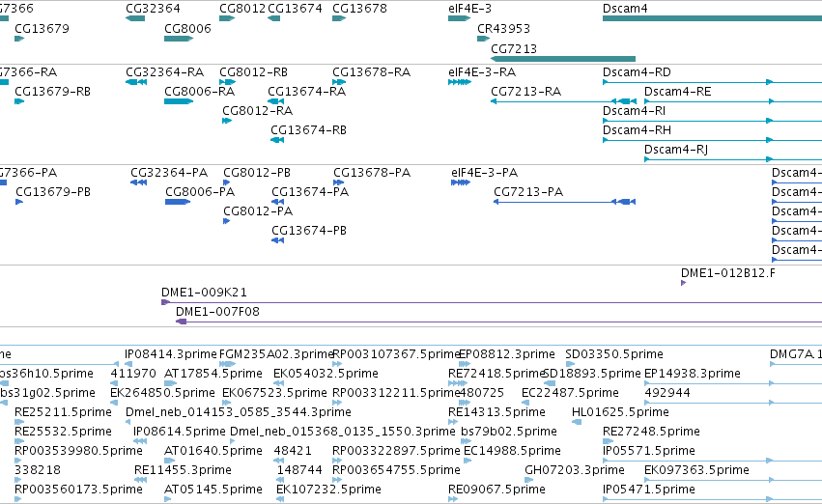Select the CG13678 gene arrow
822x504 pixels.
point(339,18)
